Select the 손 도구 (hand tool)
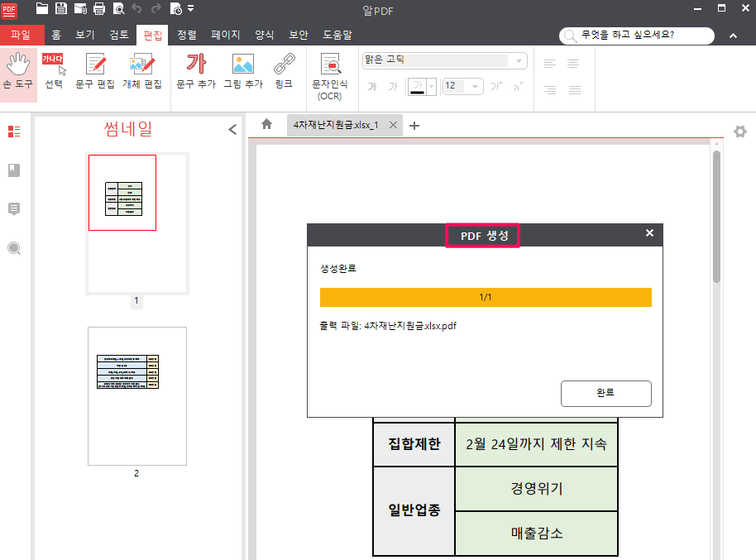Viewport: 756px width, 560px height. click(x=18, y=73)
